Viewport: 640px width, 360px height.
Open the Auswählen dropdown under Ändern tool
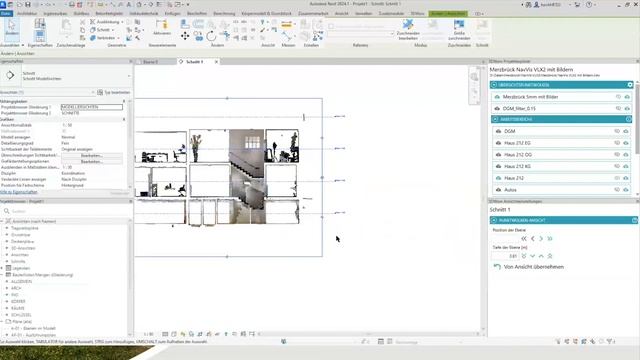(22, 45)
